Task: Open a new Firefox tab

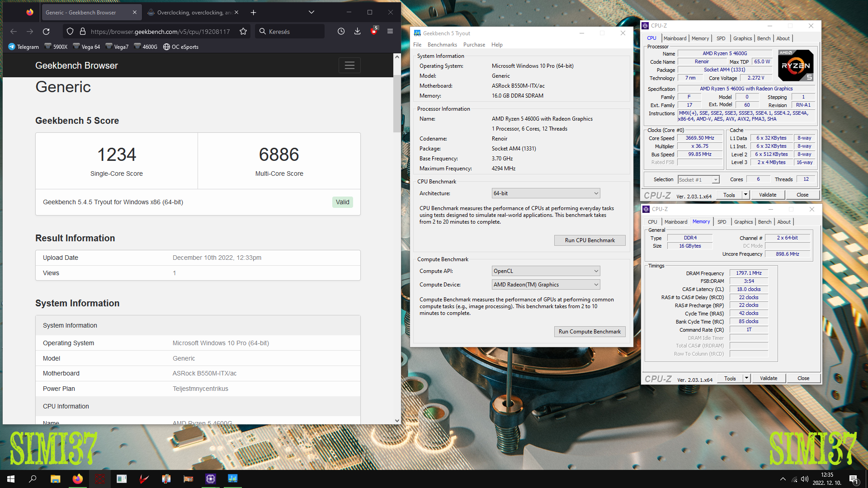Action: (x=254, y=13)
